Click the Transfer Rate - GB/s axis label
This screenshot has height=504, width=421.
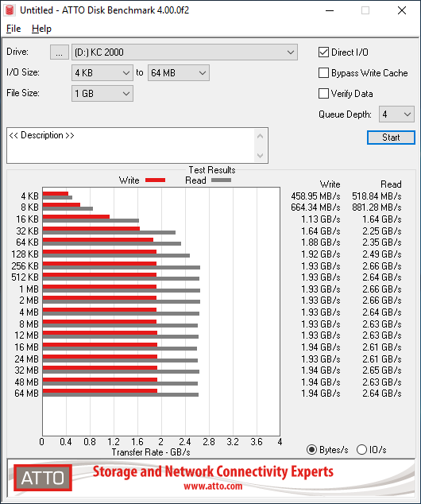pyautogui.click(x=151, y=452)
